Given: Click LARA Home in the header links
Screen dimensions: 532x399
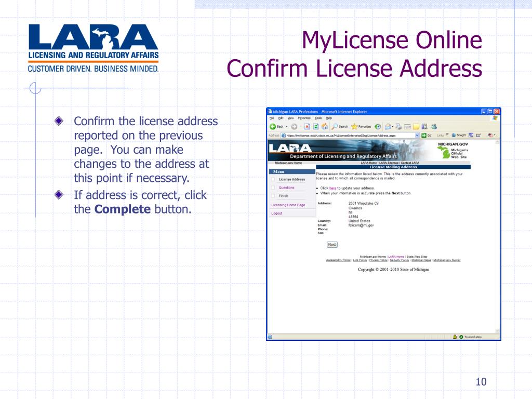Looking at the screenshot, I should click(x=369, y=163).
